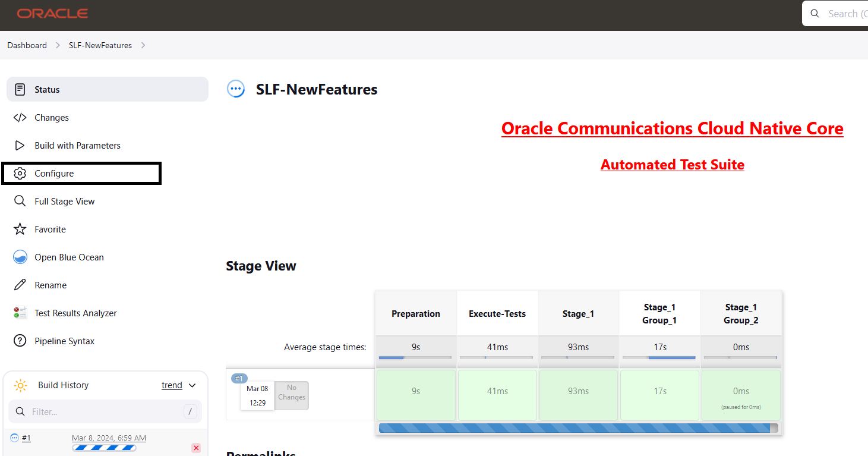Click the SLF-NewFeatures page title
Image resolution: width=868 pixels, height=456 pixels.
point(317,89)
